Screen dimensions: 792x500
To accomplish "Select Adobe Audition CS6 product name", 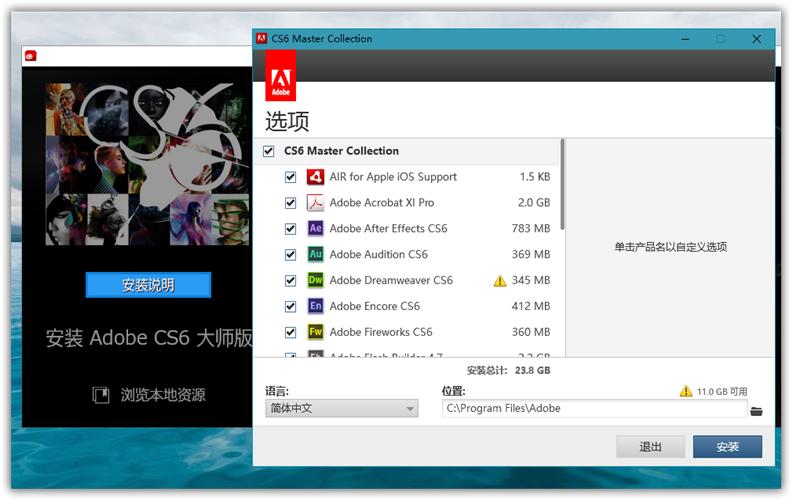I will click(x=378, y=254).
